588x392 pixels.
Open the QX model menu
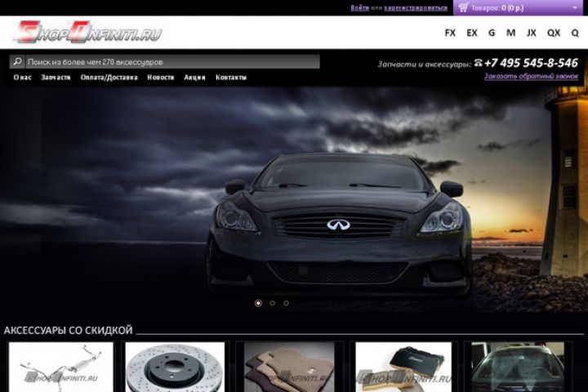(x=554, y=33)
